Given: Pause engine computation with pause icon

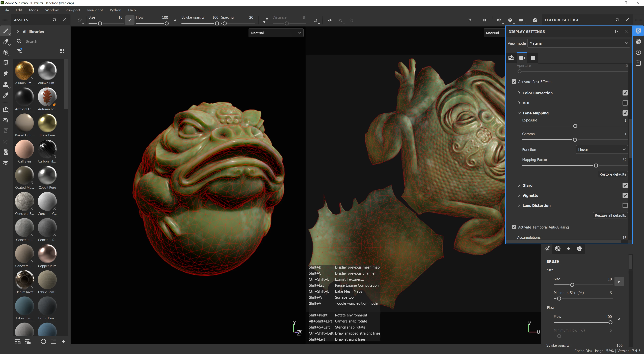Looking at the screenshot, I should (x=485, y=20).
